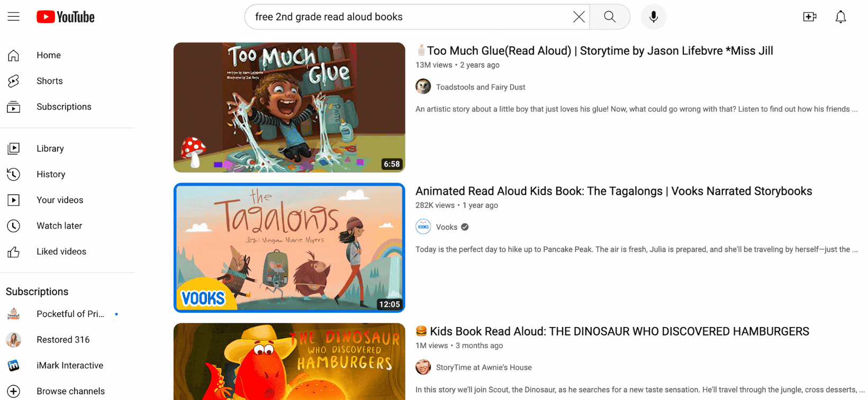This screenshot has height=400, width=868.
Task: Click the Pocketful of Pri... channel avatar
Action: click(14, 314)
